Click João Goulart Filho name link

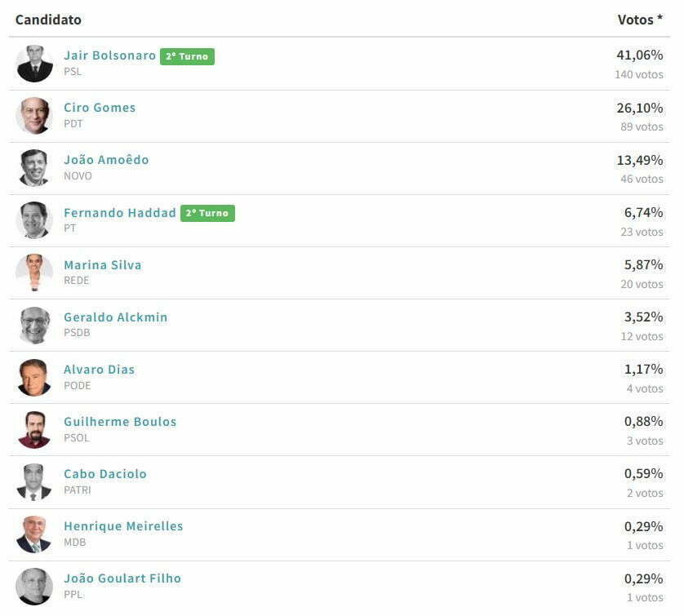[x=122, y=578]
